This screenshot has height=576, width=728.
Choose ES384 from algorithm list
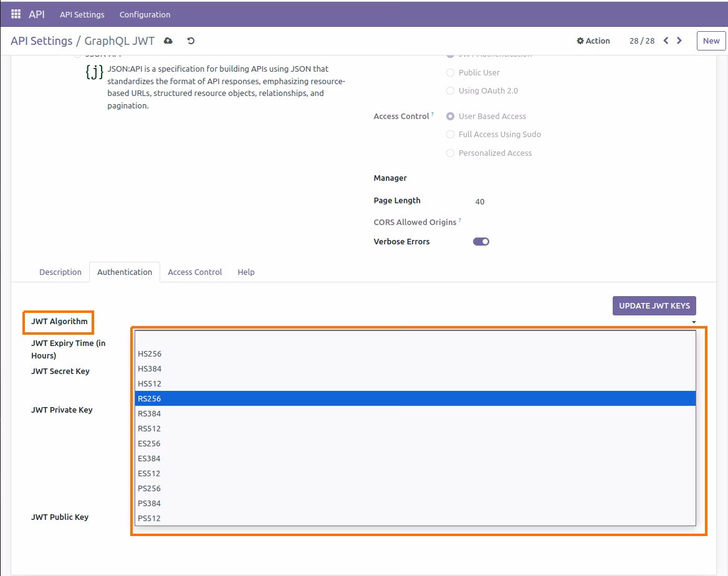pyautogui.click(x=415, y=458)
